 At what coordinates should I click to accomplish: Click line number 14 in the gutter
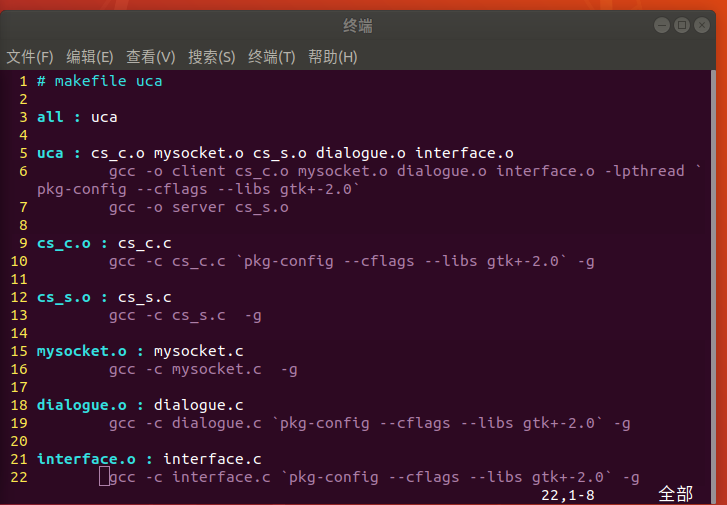pyautogui.click(x=19, y=333)
